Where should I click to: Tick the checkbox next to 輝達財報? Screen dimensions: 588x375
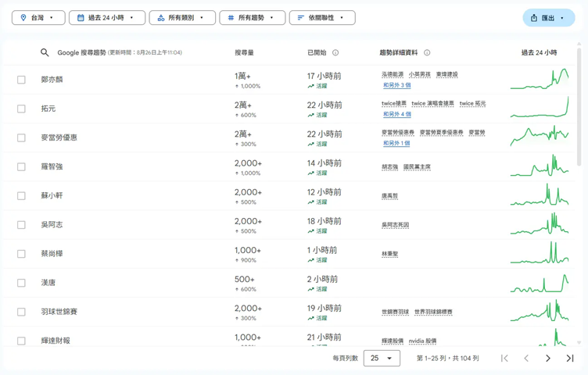point(21,341)
